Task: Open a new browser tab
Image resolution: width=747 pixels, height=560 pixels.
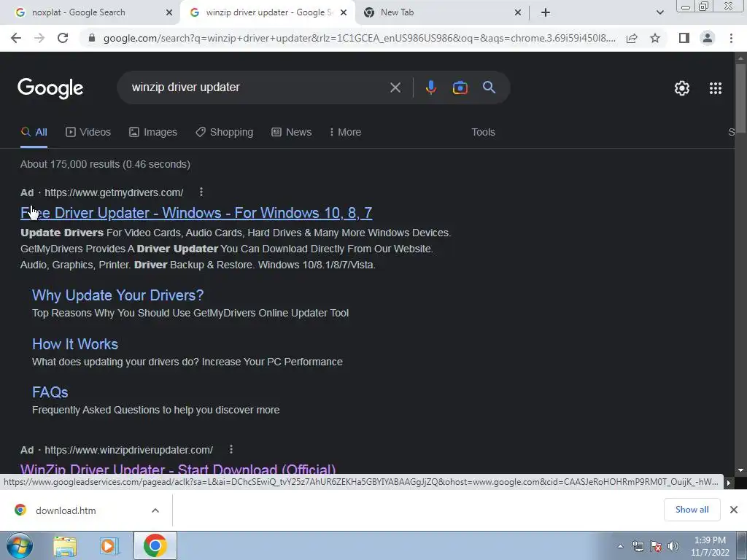Action: pos(546,12)
